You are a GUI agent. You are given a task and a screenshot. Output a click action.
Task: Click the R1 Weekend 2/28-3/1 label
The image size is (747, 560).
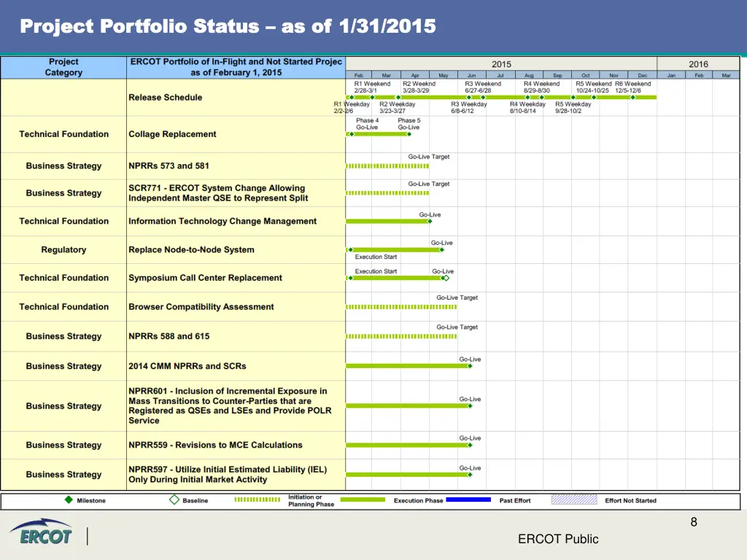coord(372,87)
